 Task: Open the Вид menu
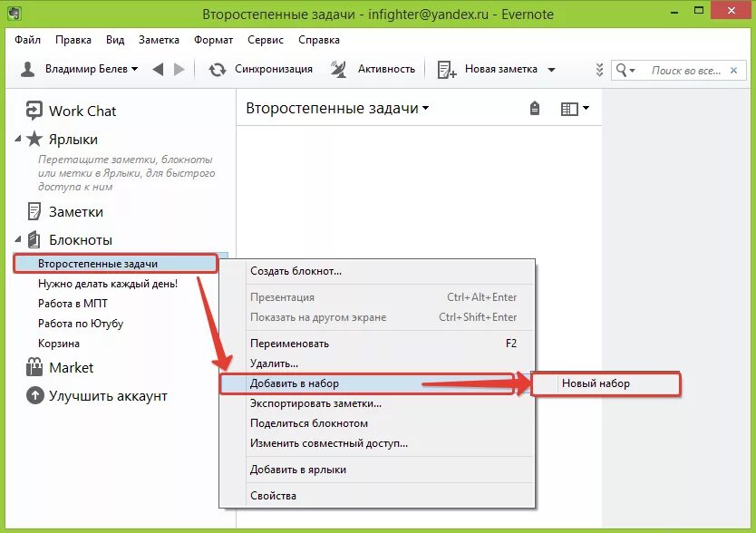click(115, 40)
